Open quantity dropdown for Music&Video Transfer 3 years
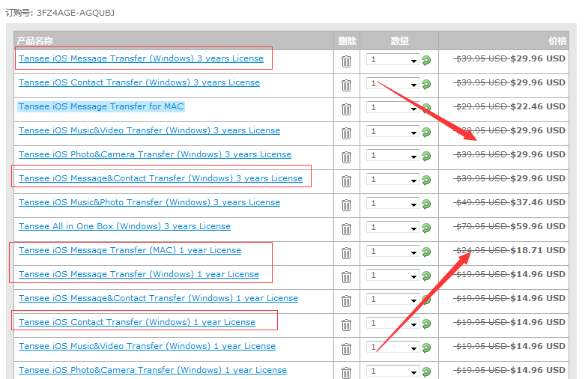This screenshot has width=588, height=379. click(392, 131)
